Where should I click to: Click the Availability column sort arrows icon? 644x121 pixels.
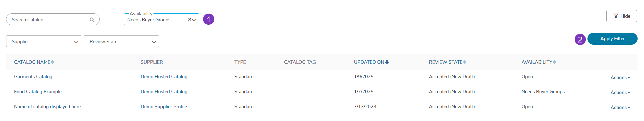pos(554,62)
